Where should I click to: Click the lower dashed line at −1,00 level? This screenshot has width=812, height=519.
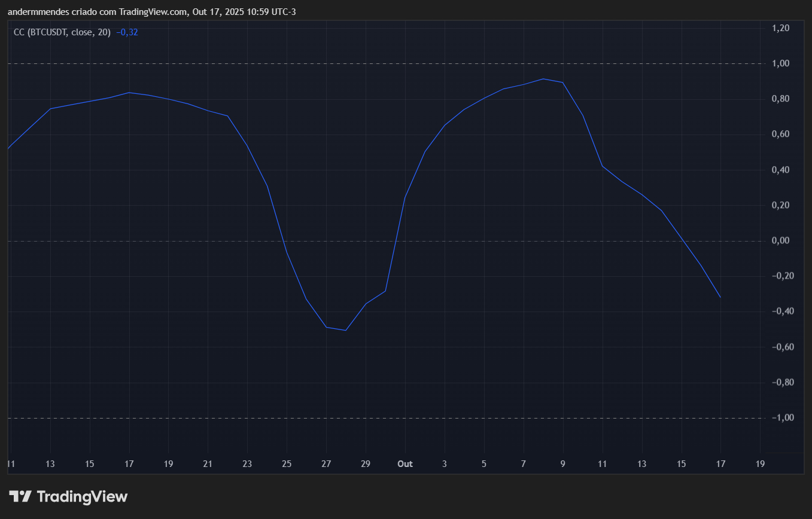[x=383, y=418]
